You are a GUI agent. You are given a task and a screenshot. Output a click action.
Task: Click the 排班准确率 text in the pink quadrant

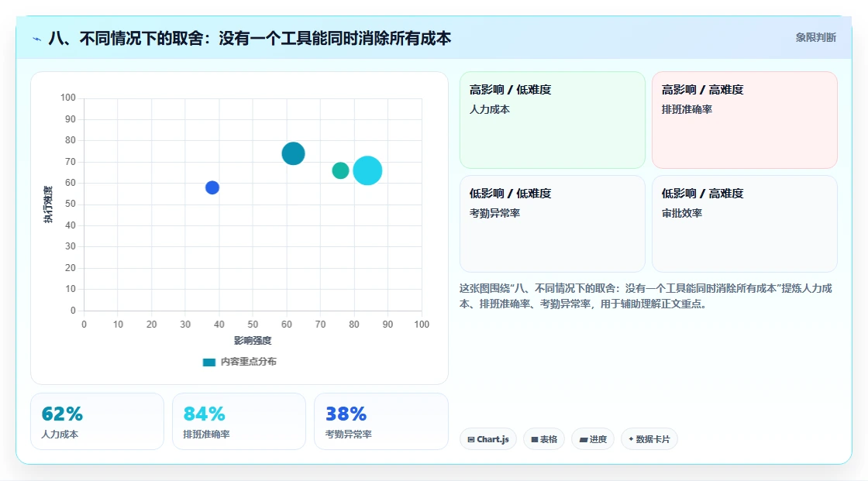pos(687,109)
